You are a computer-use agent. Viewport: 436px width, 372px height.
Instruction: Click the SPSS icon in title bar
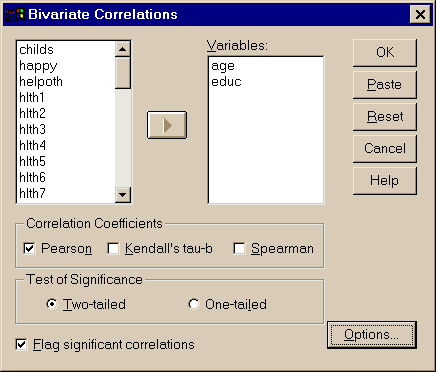15,14
